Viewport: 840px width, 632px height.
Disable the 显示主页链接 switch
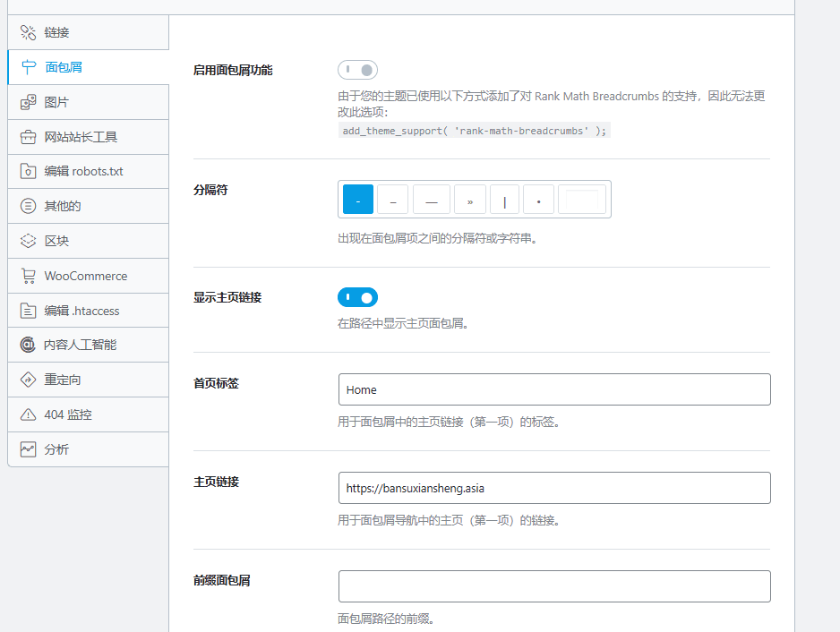click(358, 297)
